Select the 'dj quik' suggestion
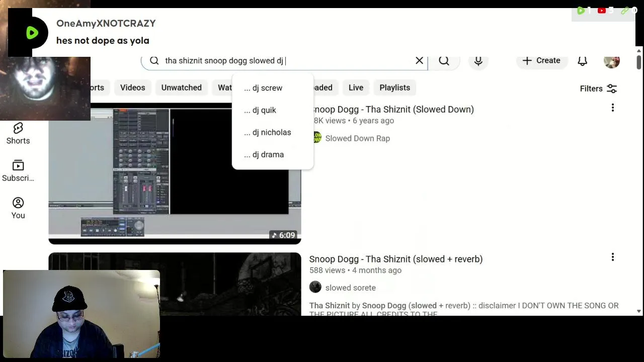The width and height of the screenshot is (644, 362). tap(272, 110)
